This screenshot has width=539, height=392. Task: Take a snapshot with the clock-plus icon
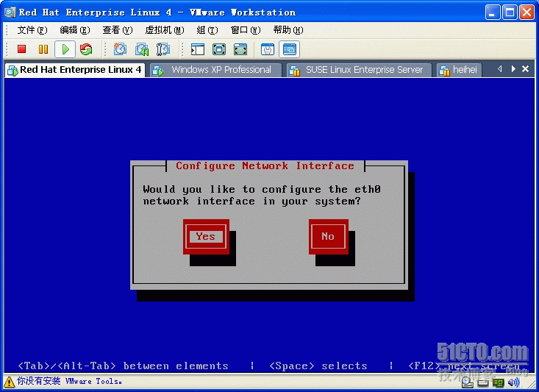120,49
